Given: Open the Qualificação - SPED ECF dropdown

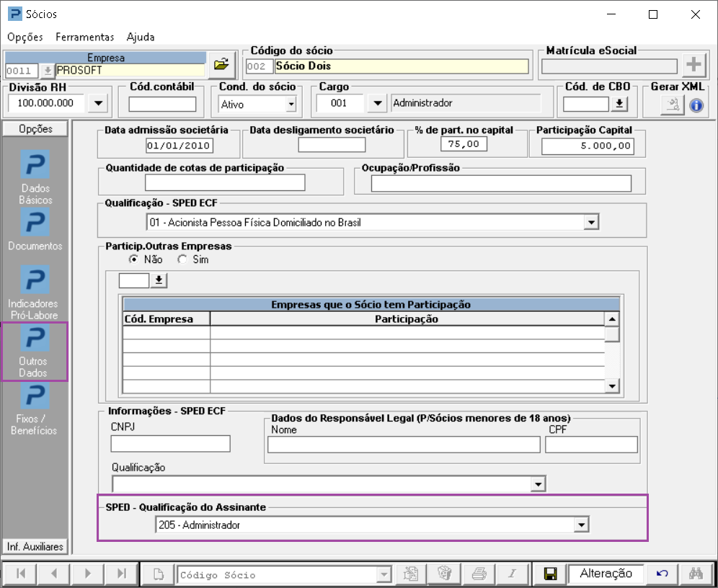Looking at the screenshot, I should (x=591, y=223).
